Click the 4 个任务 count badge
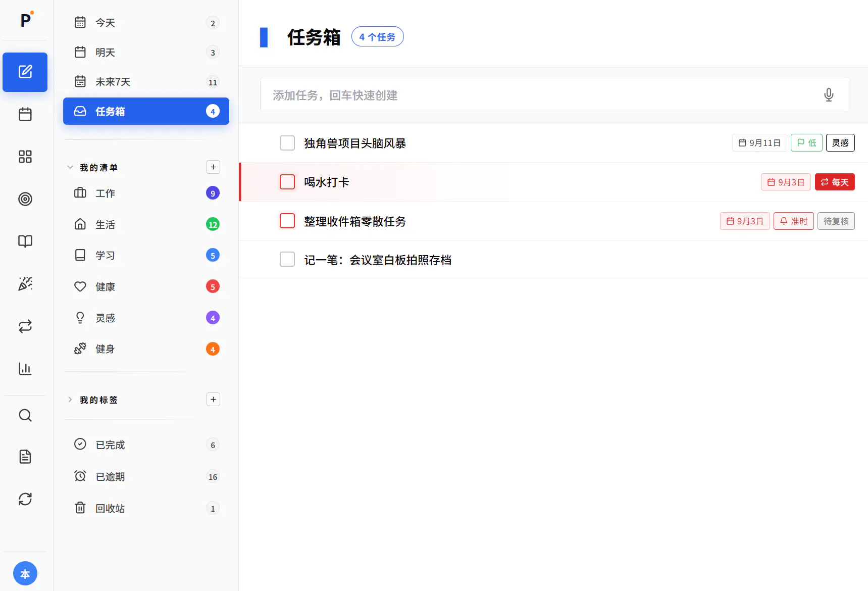Image resolution: width=868 pixels, height=591 pixels. point(377,37)
